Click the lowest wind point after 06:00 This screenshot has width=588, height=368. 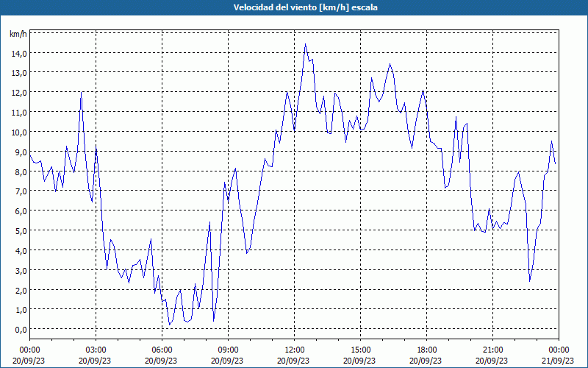170,325
